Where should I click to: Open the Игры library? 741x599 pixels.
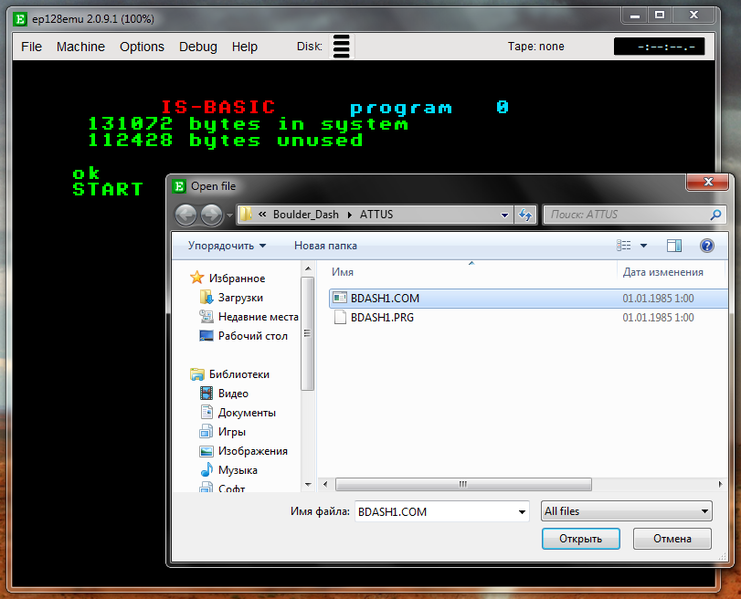pos(232,432)
